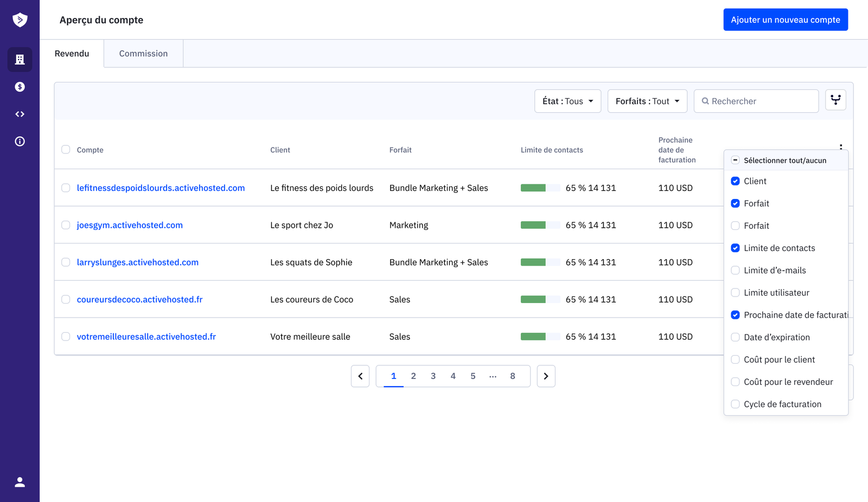Click the info circle icon in sidebar
The width and height of the screenshot is (868, 502).
point(20,141)
